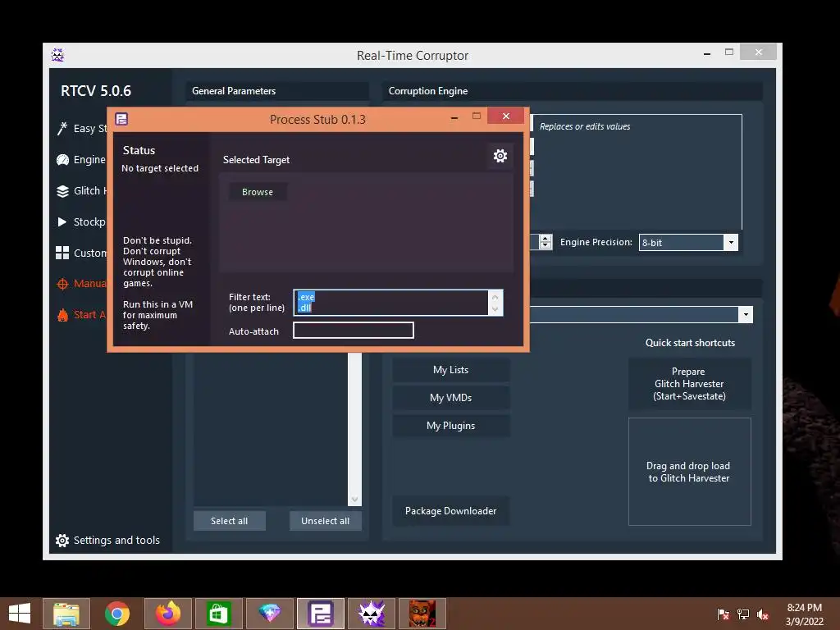Maximize the Process Stub window

pos(477,116)
